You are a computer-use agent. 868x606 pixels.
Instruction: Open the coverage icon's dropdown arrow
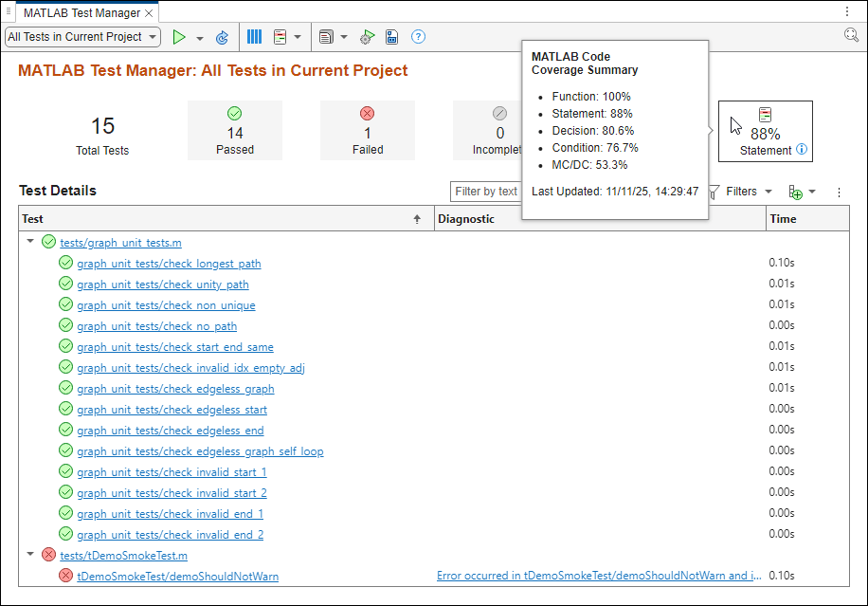coord(298,37)
